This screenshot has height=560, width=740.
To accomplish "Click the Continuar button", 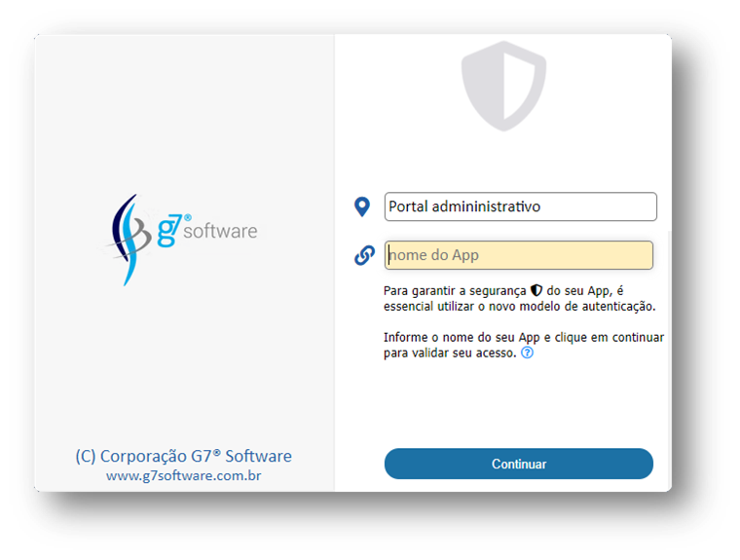I will [519, 464].
